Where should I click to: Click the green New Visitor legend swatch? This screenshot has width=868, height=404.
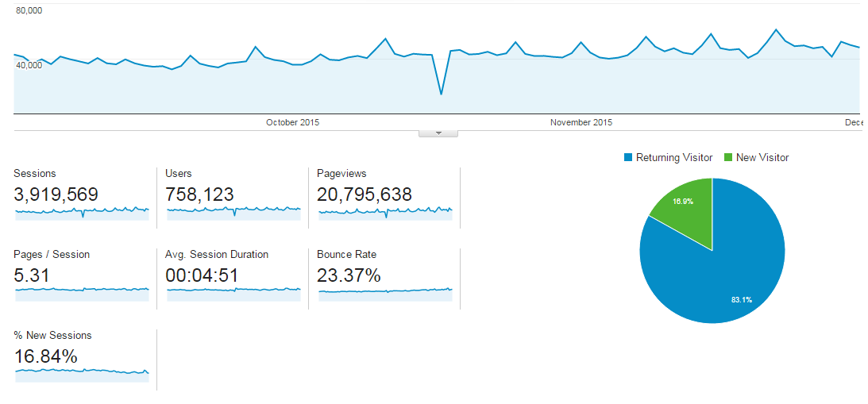(x=728, y=158)
